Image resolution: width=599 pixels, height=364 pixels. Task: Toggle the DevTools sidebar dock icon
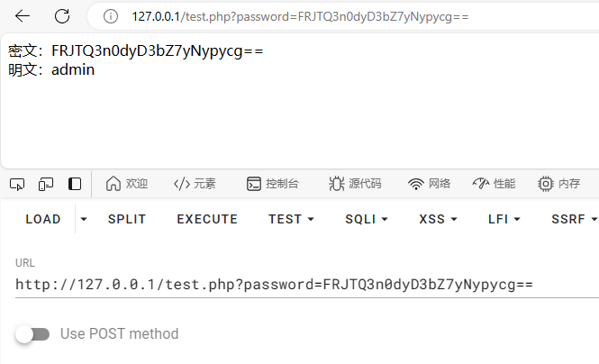pos(75,184)
